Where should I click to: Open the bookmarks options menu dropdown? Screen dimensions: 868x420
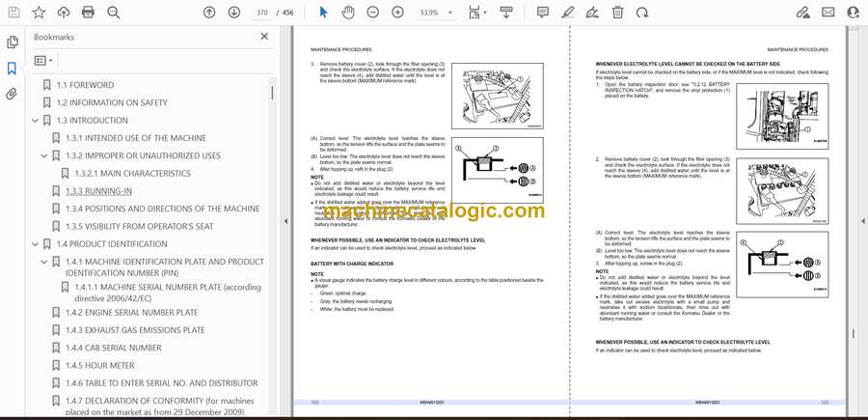click(x=43, y=61)
